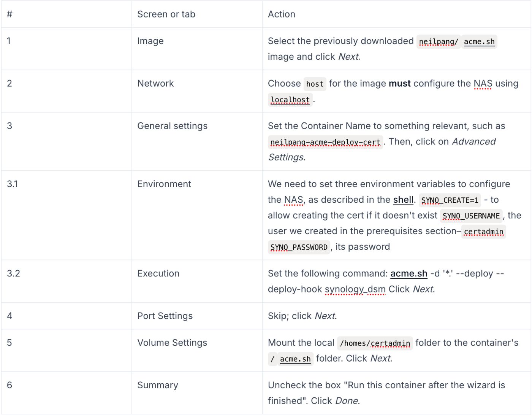Click the "Action" column header
The width and height of the screenshot is (532, 416).
click(x=281, y=14)
